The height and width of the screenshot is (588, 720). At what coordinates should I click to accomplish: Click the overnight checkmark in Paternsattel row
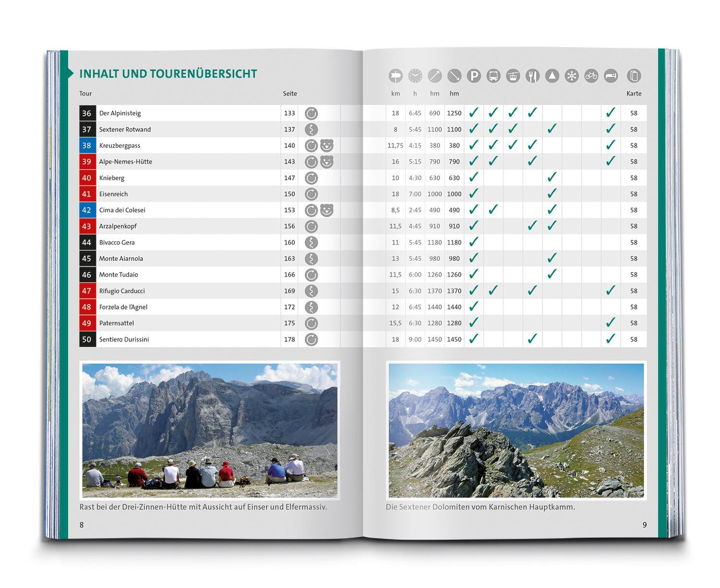click(611, 322)
